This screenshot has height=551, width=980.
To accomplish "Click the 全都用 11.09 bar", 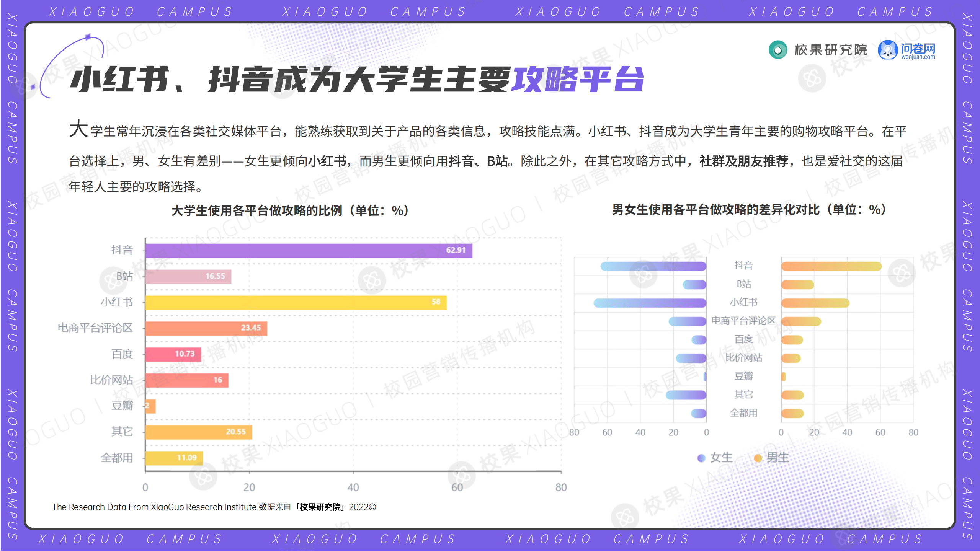I will tap(174, 458).
